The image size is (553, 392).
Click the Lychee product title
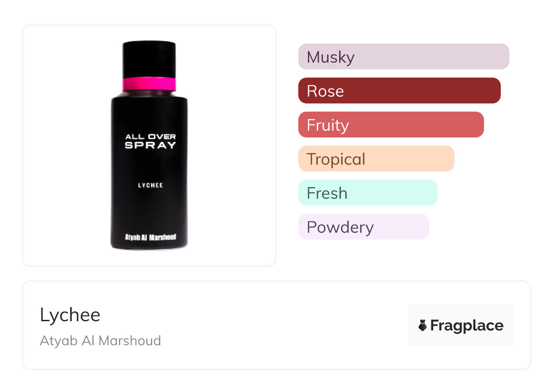tap(70, 315)
